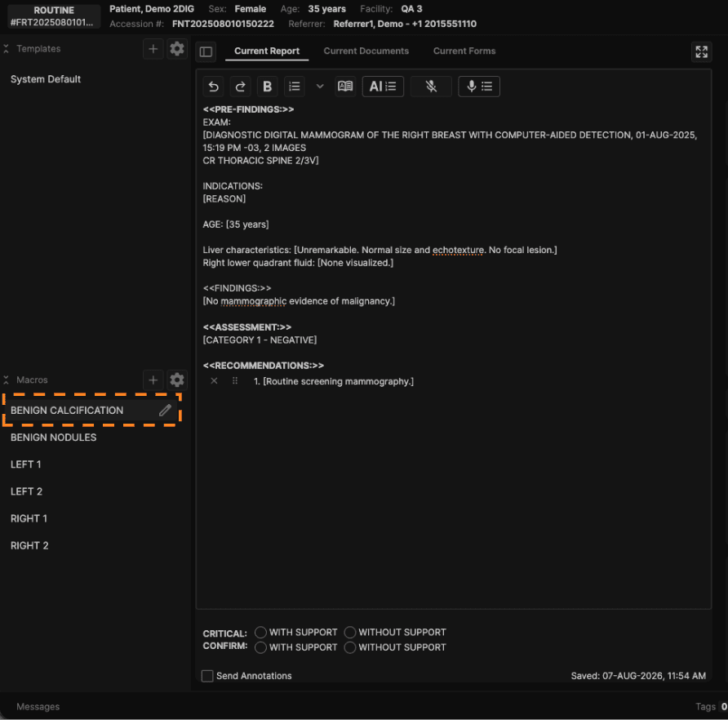This screenshot has width=728, height=720.
Task: Click the [REASON] indications field
Action: pos(224,199)
